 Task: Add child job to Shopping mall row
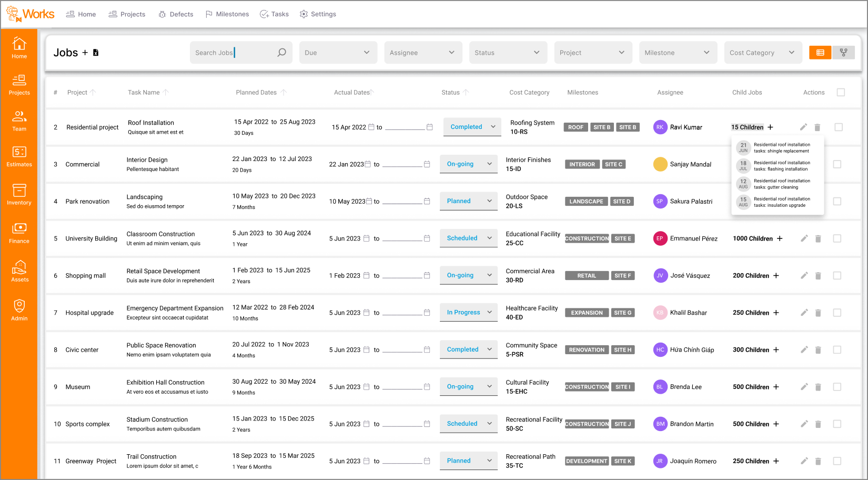click(776, 276)
